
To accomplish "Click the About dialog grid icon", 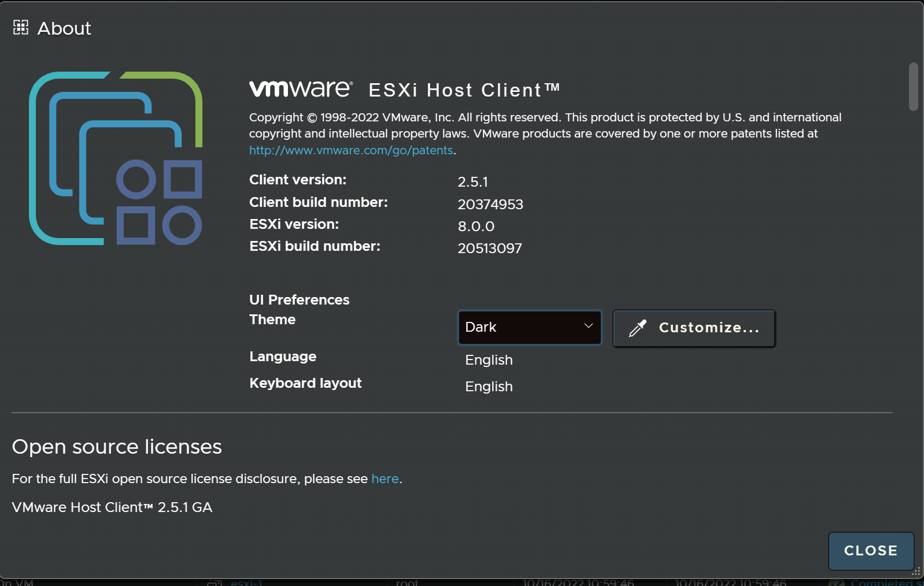I will [21, 27].
